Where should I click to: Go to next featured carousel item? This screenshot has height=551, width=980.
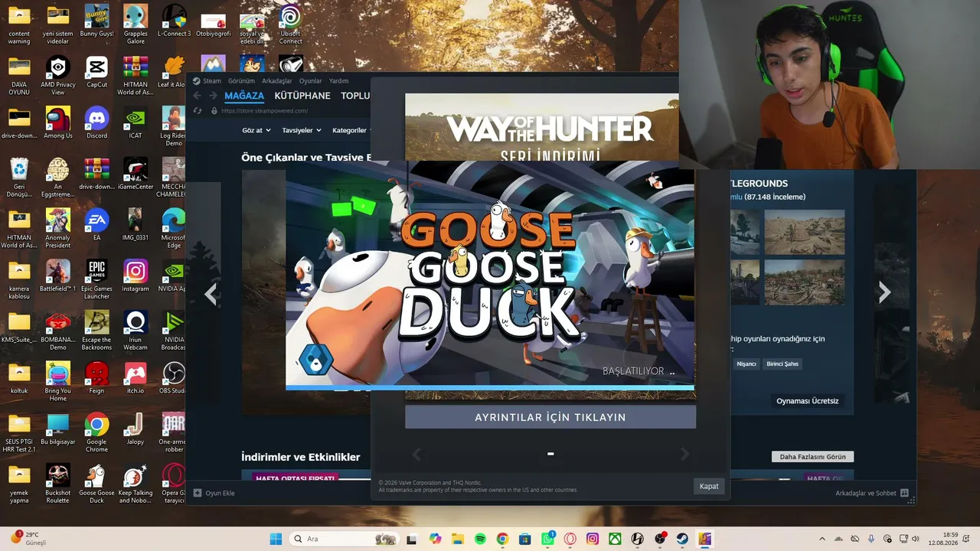(884, 292)
